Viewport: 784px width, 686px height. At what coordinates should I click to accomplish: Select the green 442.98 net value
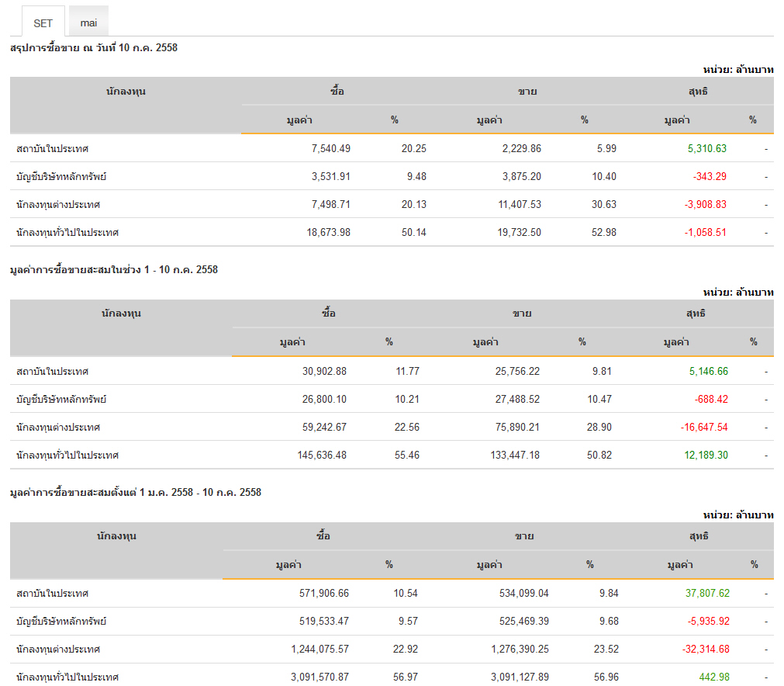pyautogui.click(x=713, y=677)
